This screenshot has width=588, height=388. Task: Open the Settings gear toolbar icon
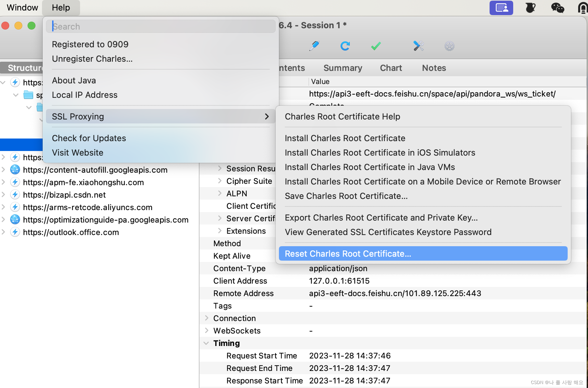pyautogui.click(x=449, y=46)
